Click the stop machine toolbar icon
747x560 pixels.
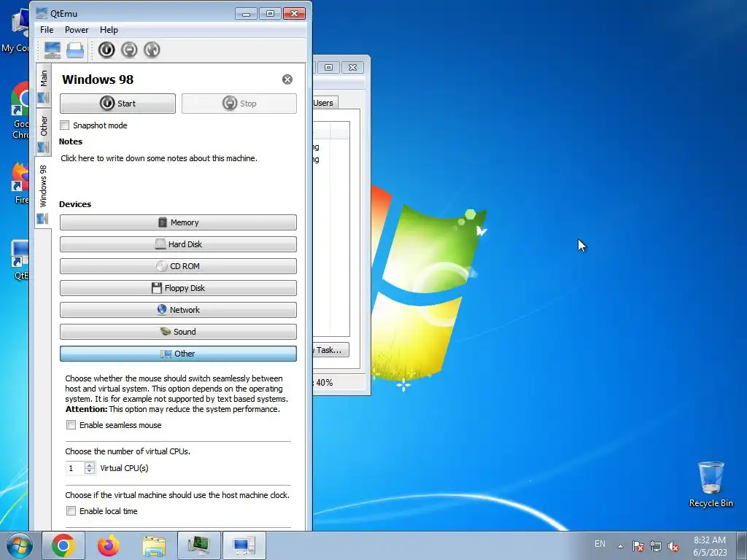tap(129, 50)
